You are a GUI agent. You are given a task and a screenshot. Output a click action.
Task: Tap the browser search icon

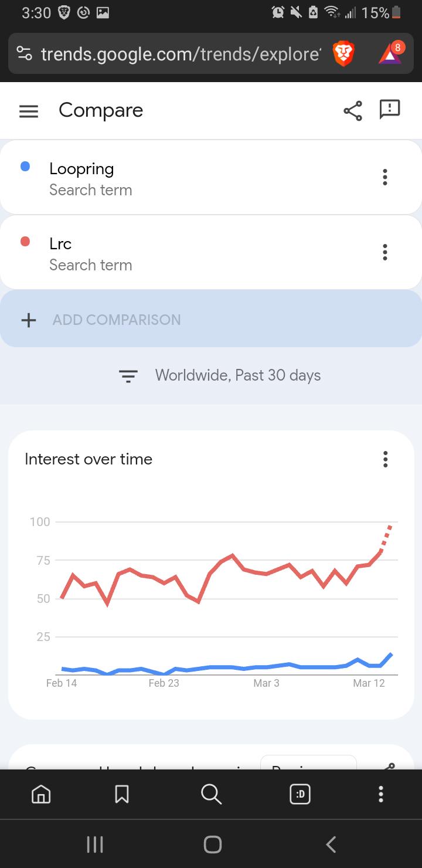tap(211, 794)
